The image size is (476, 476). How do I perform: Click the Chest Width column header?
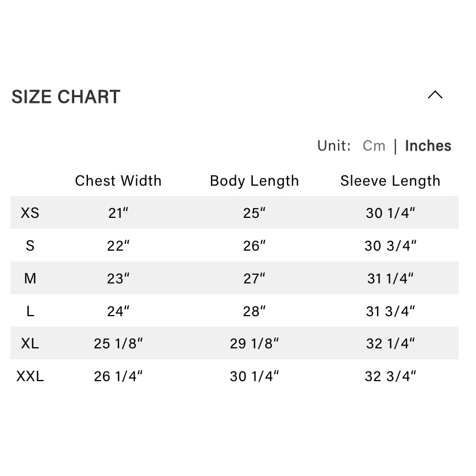(x=118, y=181)
